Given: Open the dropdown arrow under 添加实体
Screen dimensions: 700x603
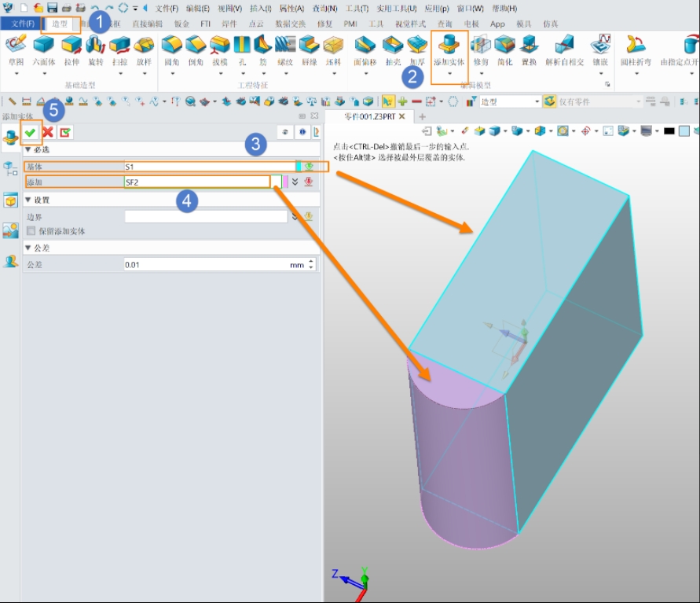Looking at the screenshot, I should tap(449, 74).
